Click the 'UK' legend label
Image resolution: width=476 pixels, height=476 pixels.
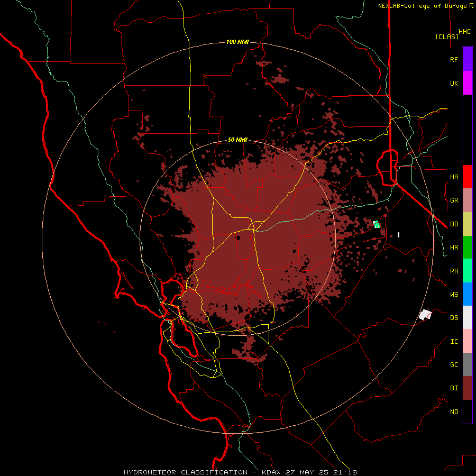454,83
